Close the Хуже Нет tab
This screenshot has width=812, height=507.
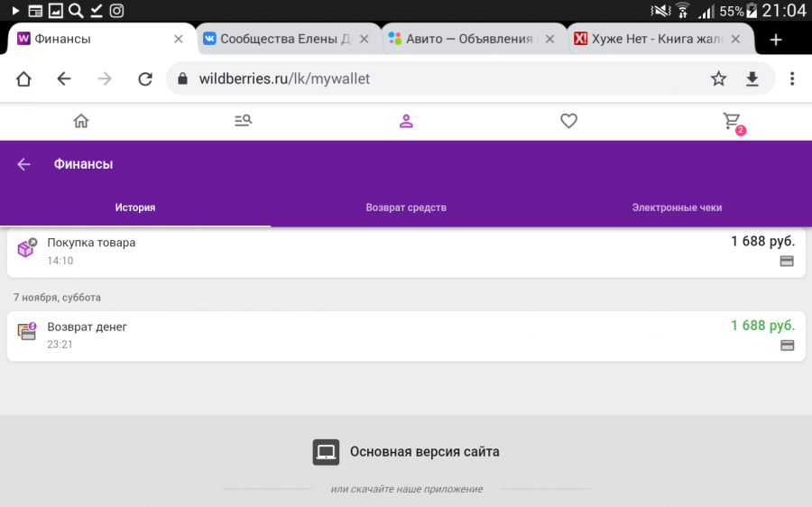point(735,39)
